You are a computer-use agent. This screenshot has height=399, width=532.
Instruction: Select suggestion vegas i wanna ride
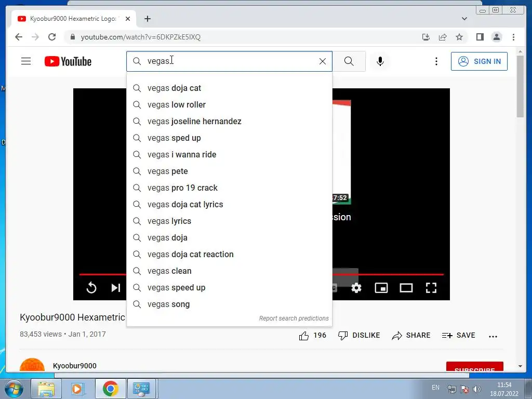point(229,155)
